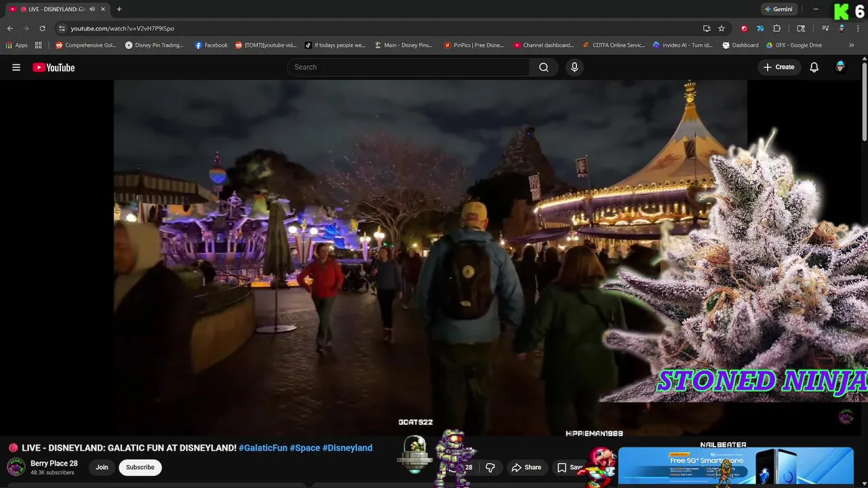Open the Berry Place 28 channel name
The height and width of the screenshot is (488, 868).
[x=54, y=464]
